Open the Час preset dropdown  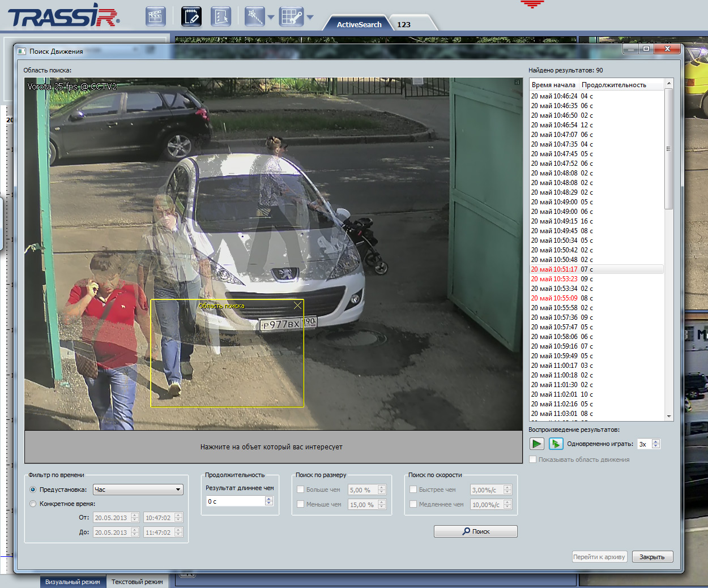(x=138, y=490)
